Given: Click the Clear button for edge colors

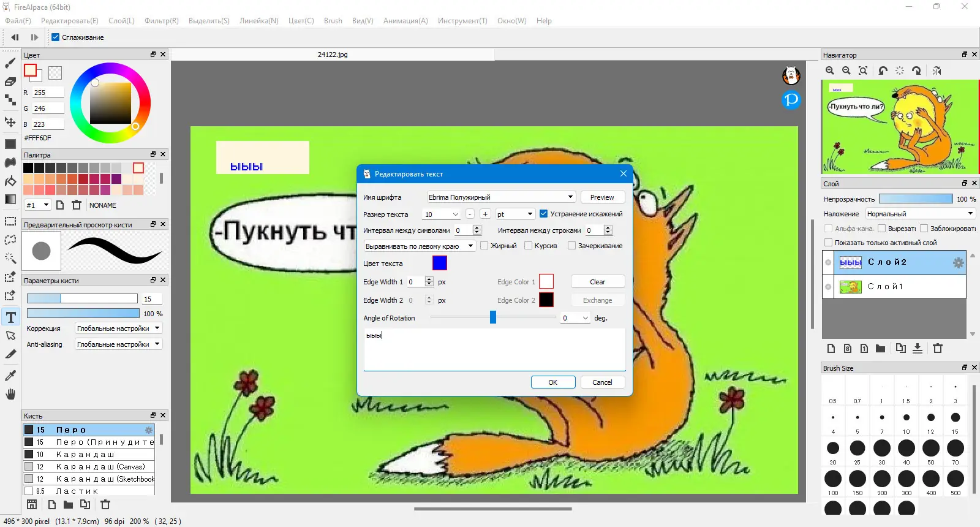Looking at the screenshot, I should point(598,282).
